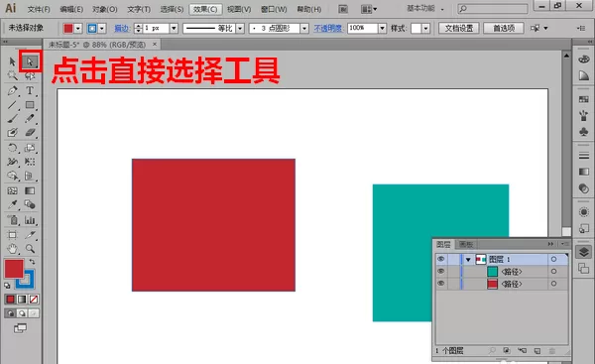Open the 编辑(E) menu
Image resolution: width=595 pixels, height=364 pixels.
click(71, 9)
